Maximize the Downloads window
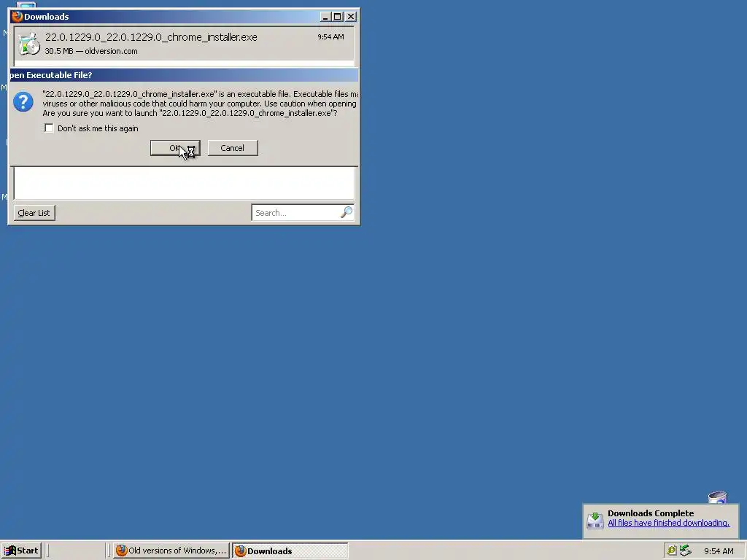The width and height of the screenshot is (747, 560). (338, 17)
